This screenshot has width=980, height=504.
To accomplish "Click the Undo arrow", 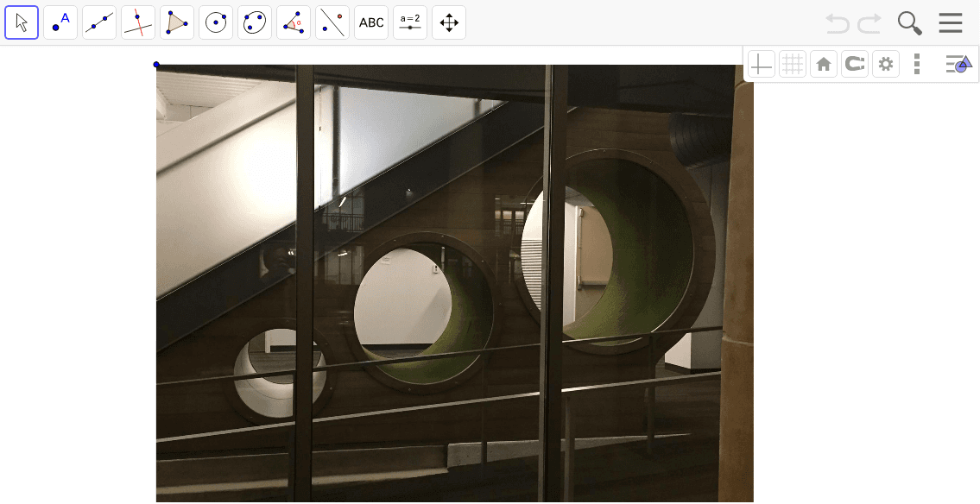I will click(x=838, y=23).
